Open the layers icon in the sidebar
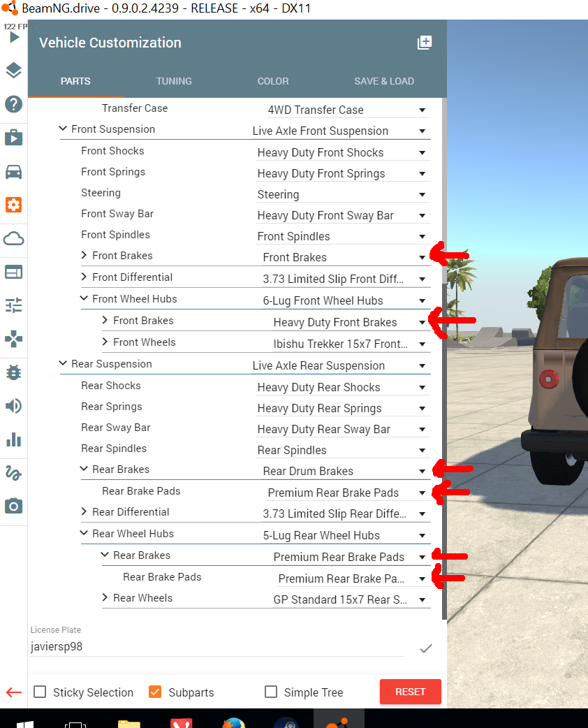This screenshot has height=728, width=588. point(13,70)
